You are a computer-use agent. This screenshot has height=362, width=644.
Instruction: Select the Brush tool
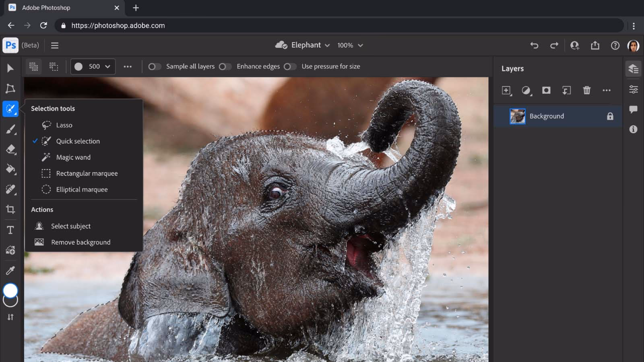[x=10, y=129]
